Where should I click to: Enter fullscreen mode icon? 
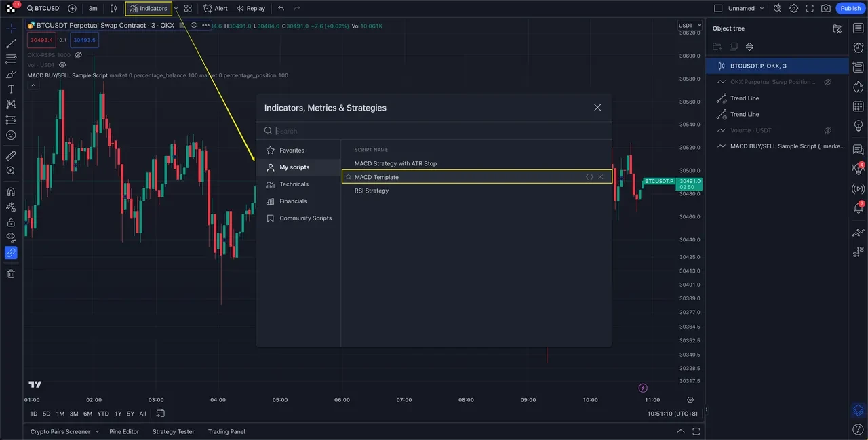click(810, 9)
